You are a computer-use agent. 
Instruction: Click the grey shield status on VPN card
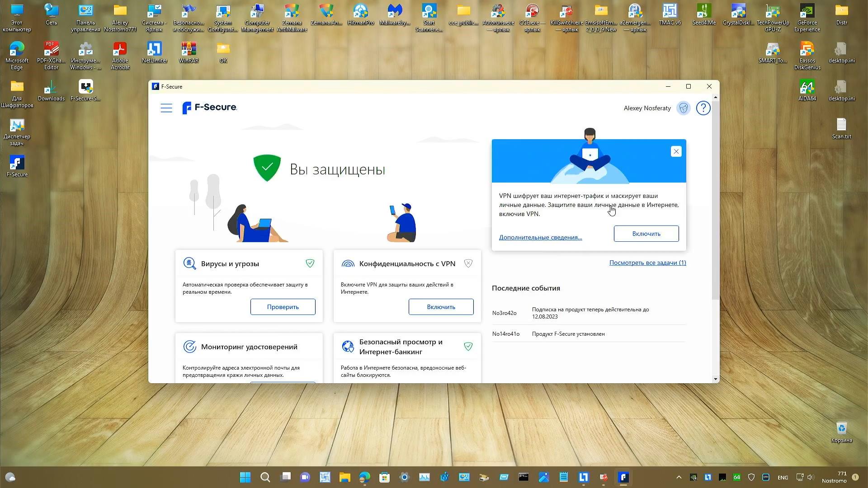pyautogui.click(x=468, y=263)
